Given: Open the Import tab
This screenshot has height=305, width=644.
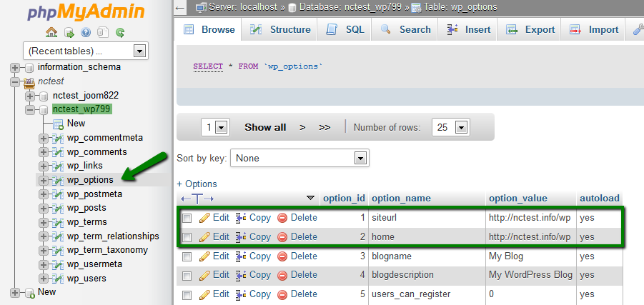Looking at the screenshot, I should [594, 29].
